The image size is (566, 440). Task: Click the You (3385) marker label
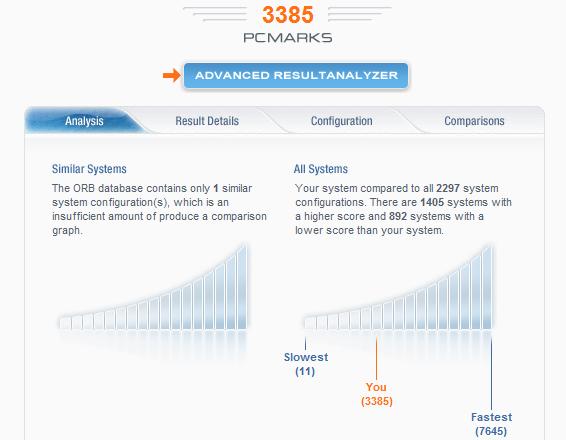coord(376,394)
